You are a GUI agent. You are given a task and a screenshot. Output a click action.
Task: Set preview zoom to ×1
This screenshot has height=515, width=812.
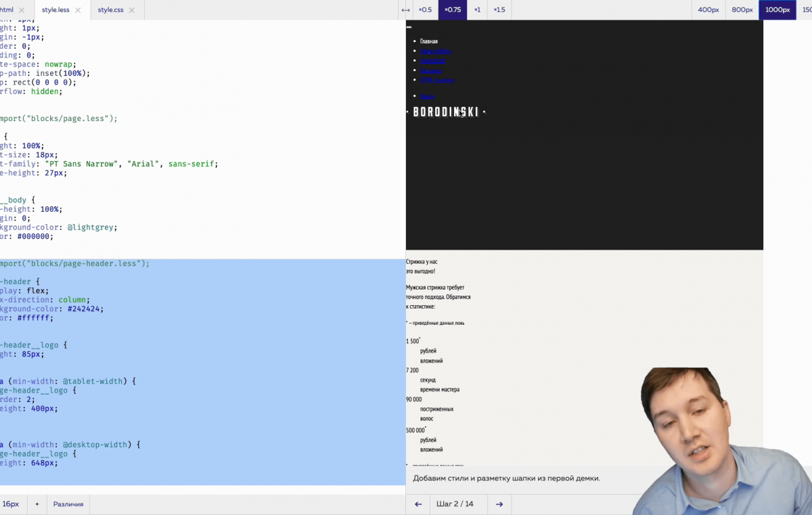coord(477,9)
